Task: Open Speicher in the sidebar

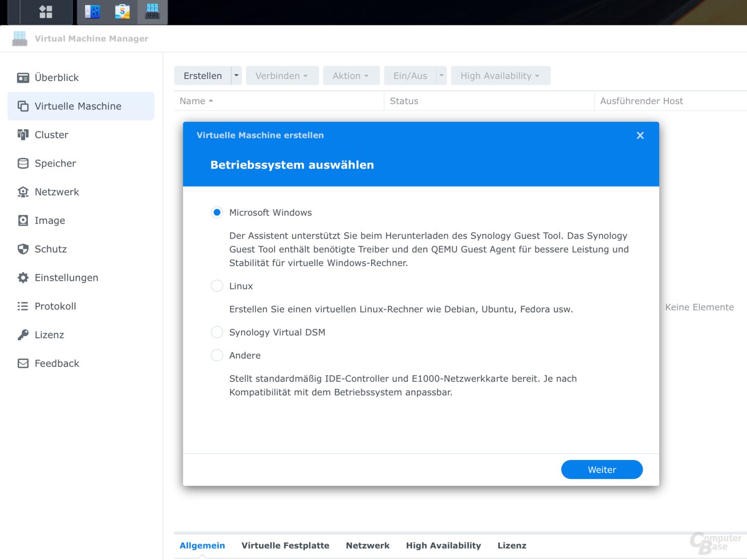Action: [x=81, y=163]
